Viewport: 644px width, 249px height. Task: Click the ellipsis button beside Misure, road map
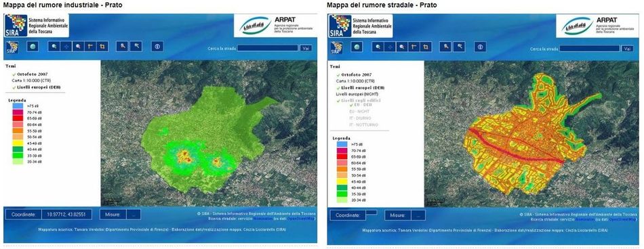tap(418, 215)
